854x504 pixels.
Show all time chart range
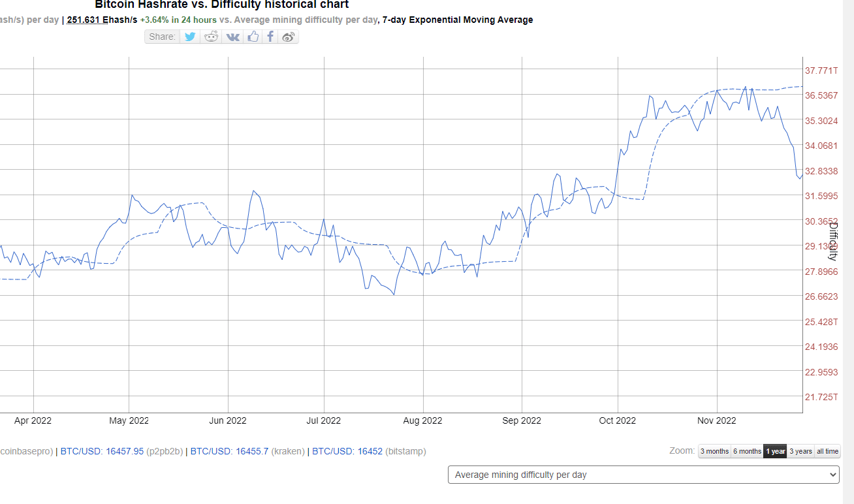coord(827,451)
